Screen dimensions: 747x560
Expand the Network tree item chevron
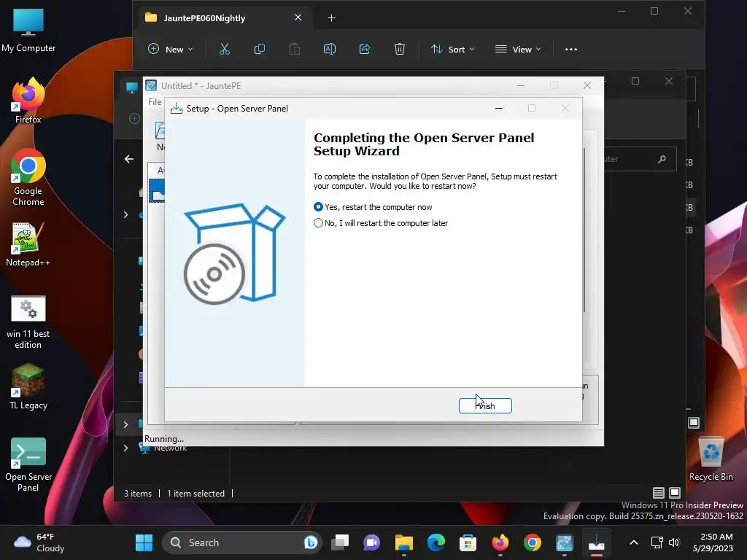pyautogui.click(x=125, y=448)
